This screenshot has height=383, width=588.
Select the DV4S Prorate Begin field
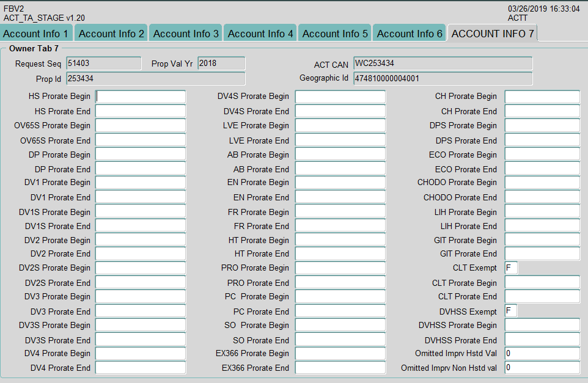pyautogui.click(x=340, y=97)
